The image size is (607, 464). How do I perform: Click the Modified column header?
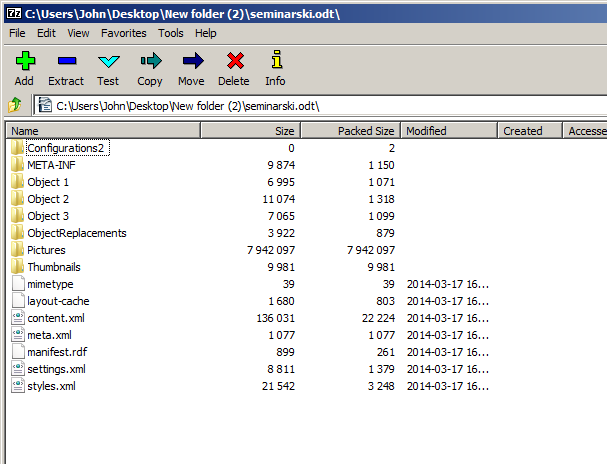[448, 131]
